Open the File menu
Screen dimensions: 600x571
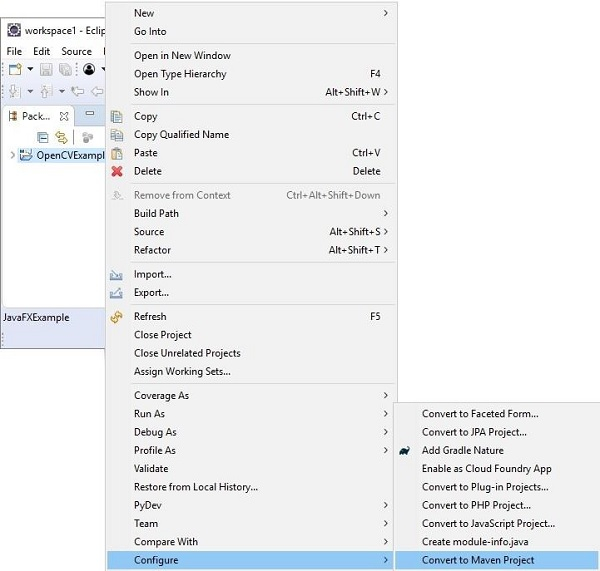coord(14,51)
